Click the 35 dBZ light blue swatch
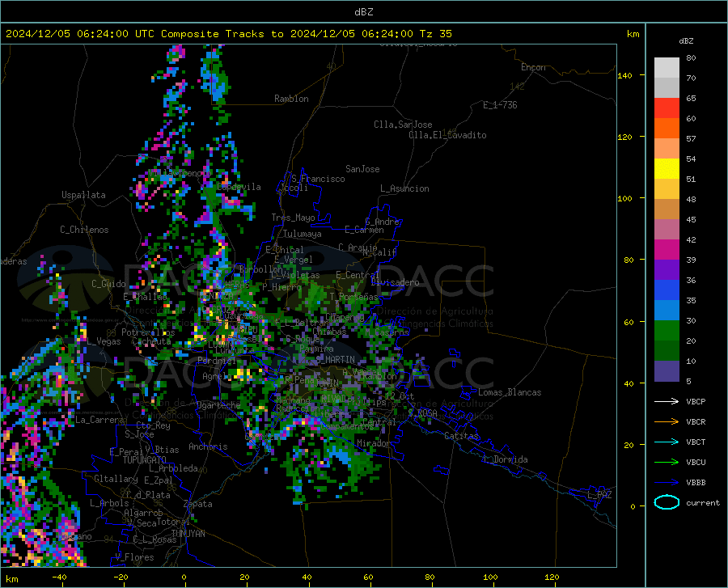Image resolution: width=728 pixels, height=588 pixels. 667,311
